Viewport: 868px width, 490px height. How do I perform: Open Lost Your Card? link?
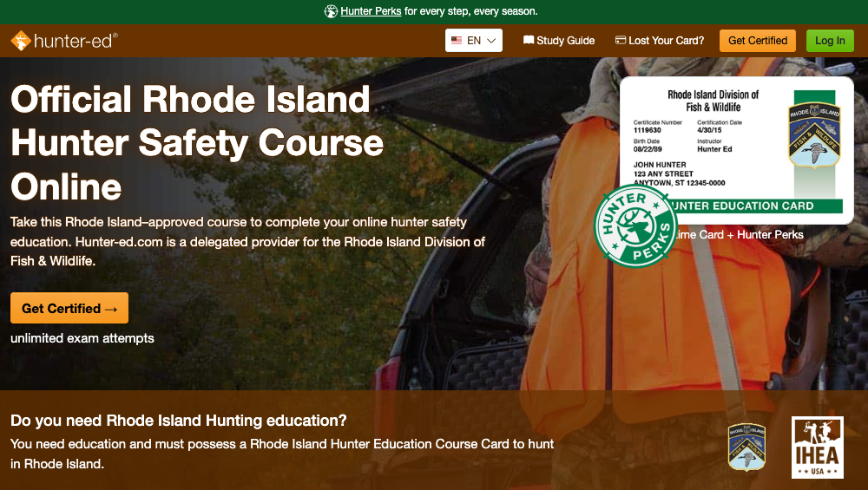[660, 41]
